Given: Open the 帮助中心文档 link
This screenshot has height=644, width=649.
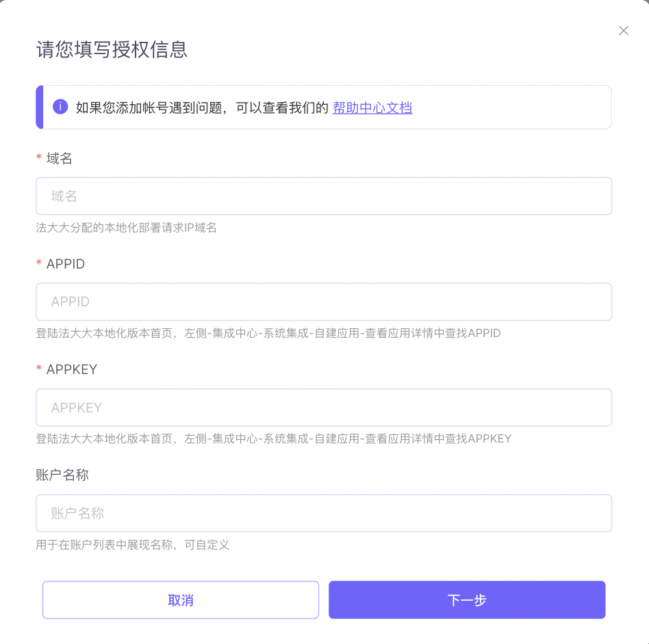Looking at the screenshot, I should point(372,108).
